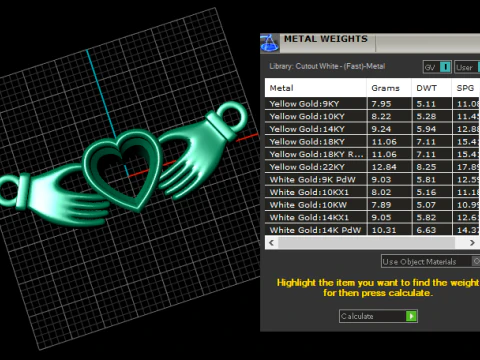Click the Metal Weights scale icon
Image resolution: width=480 pixels, height=360 pixels.
tap(269, 43)
